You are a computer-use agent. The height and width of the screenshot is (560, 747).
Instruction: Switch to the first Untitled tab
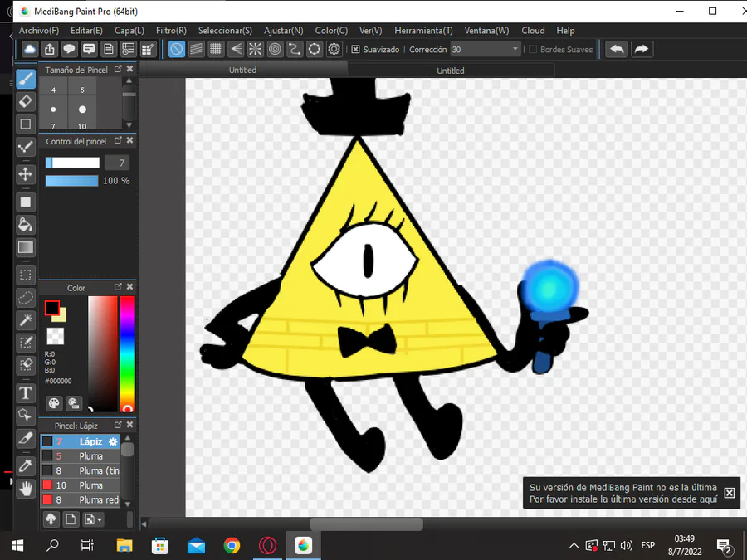coord(242,70)
